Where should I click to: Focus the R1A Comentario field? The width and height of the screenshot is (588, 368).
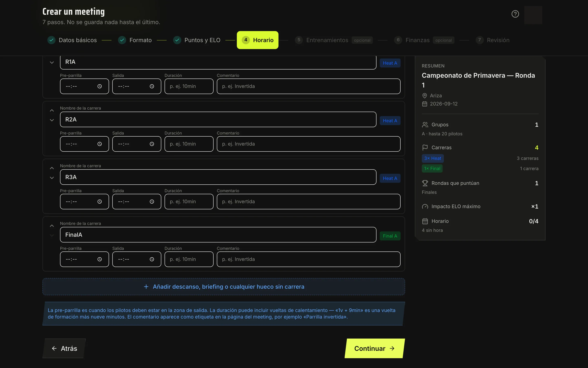(308, 86)
